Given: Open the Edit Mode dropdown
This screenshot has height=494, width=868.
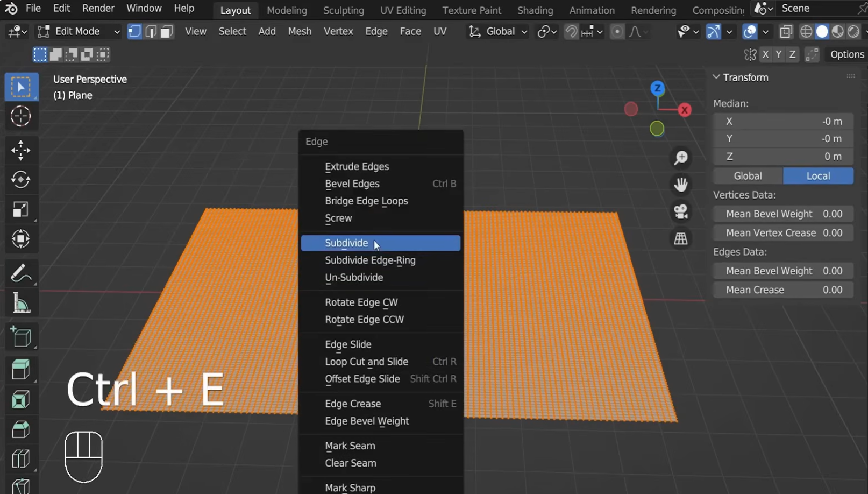Looking at the screenshot, I should [x=79, y=31].
